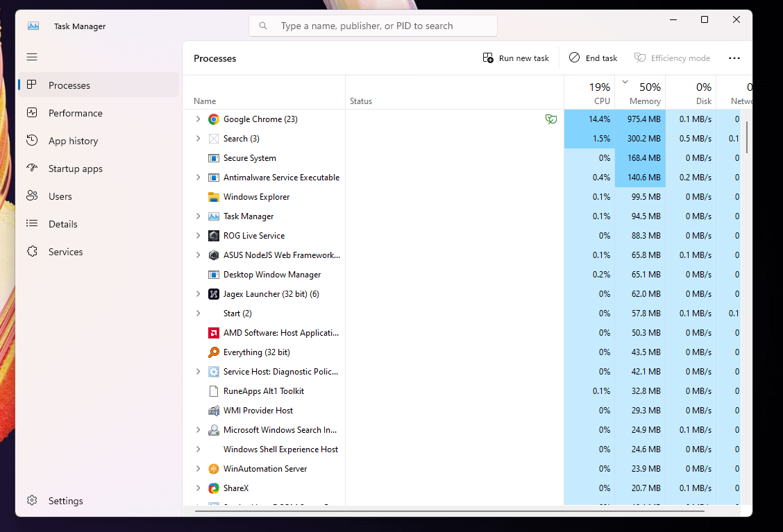
Task: Click the ShareX process icon
Action: point(214,488)
